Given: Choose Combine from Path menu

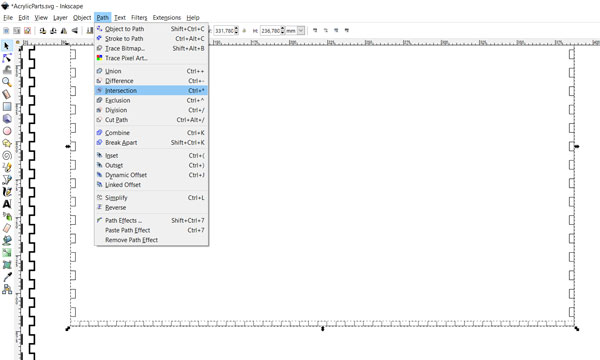Looking at the screenshot, I should click(x=151, y=133).
